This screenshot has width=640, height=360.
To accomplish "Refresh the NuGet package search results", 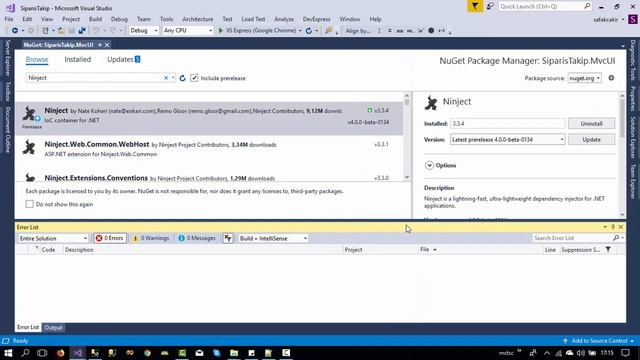I will tap(182, 78).
